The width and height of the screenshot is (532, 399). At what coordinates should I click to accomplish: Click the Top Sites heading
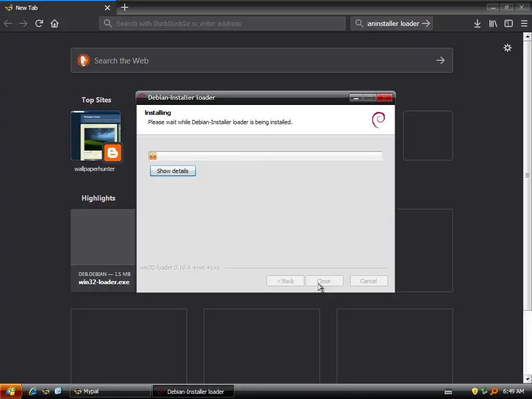pos(96,100)
